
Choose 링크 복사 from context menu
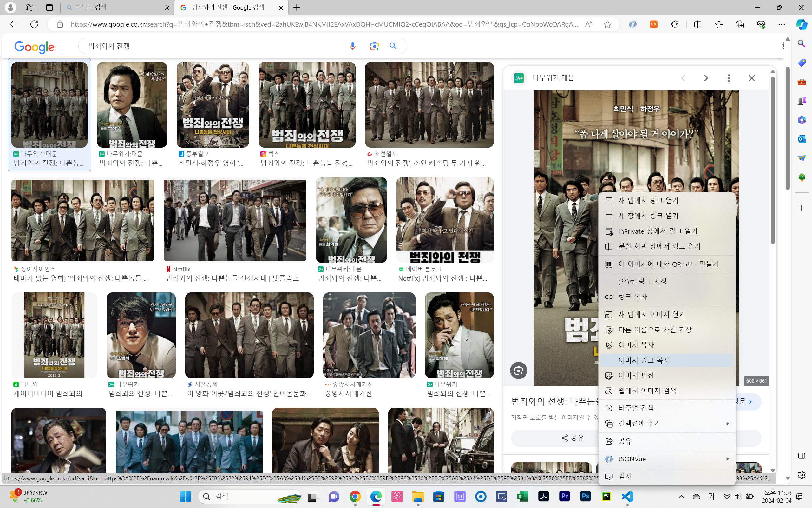[x=667, y=297]
